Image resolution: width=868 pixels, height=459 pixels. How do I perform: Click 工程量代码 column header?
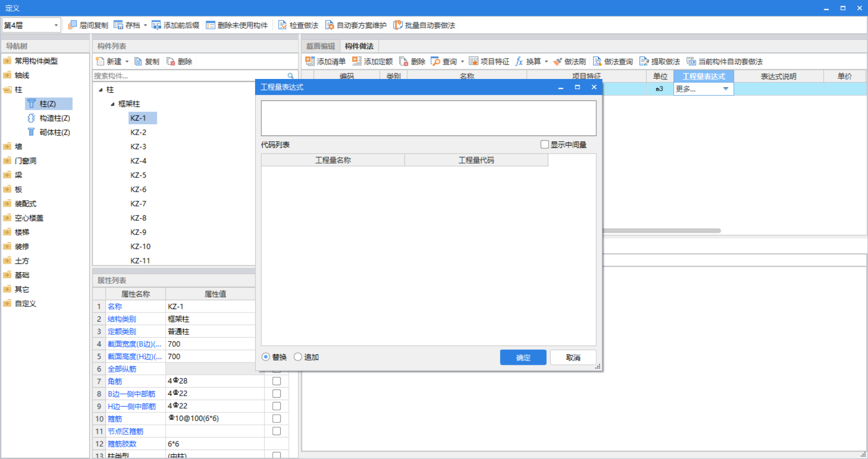tap(476, 160)
